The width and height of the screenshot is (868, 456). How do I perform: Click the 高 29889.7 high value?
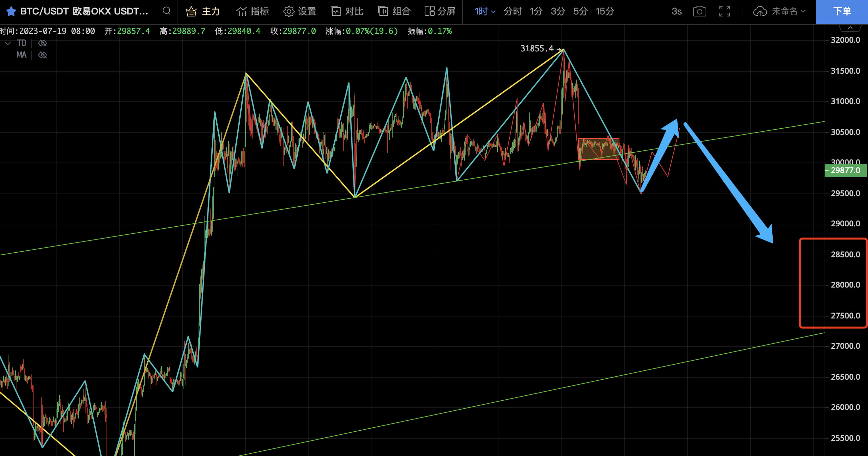[182, 31]
